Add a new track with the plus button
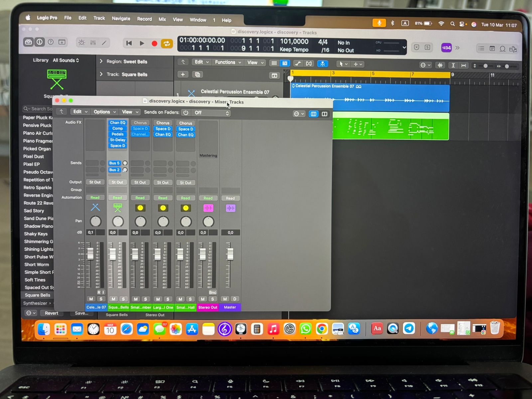This screenshot has width=532, height=399. coord(183,74)
